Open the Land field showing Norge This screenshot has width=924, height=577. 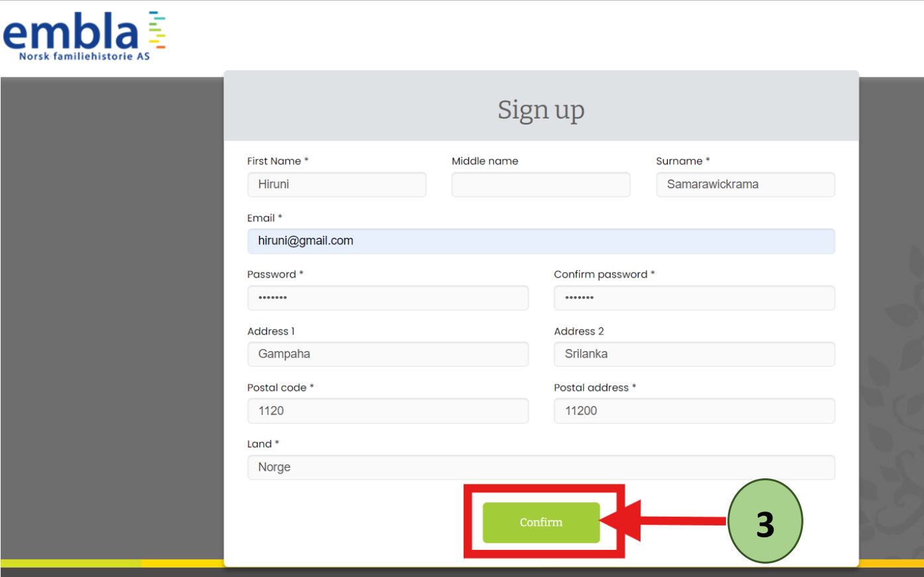[x=540, y=468]
